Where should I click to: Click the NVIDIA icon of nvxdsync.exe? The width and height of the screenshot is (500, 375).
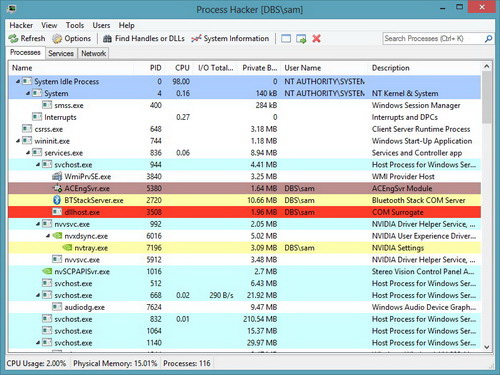click(x=57, y=236)
